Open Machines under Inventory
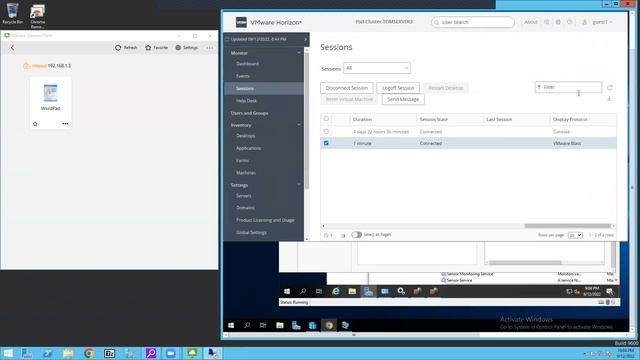This screenshot has height=360, width=640. pyautogui.click(x=246, y=173)
